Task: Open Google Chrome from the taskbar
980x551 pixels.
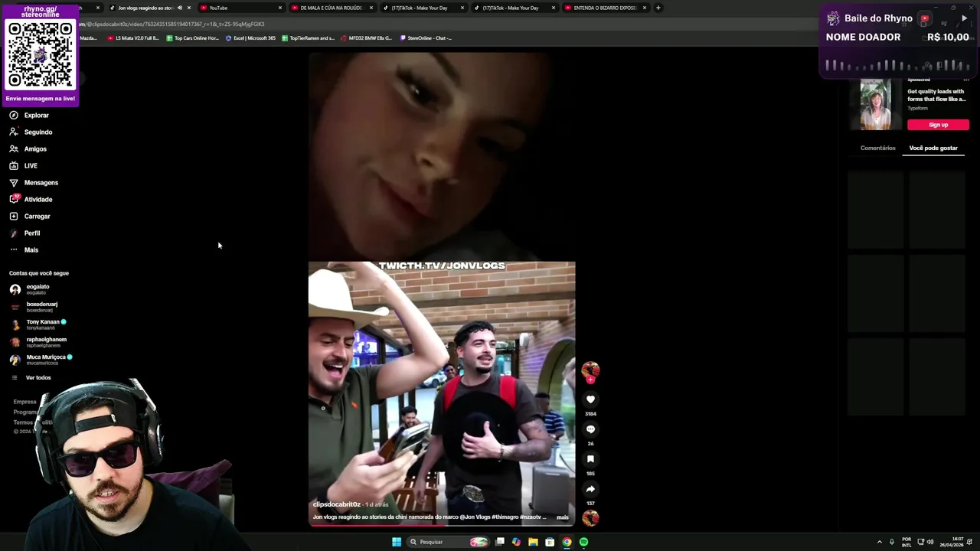Action: click(x=567, y=542)
